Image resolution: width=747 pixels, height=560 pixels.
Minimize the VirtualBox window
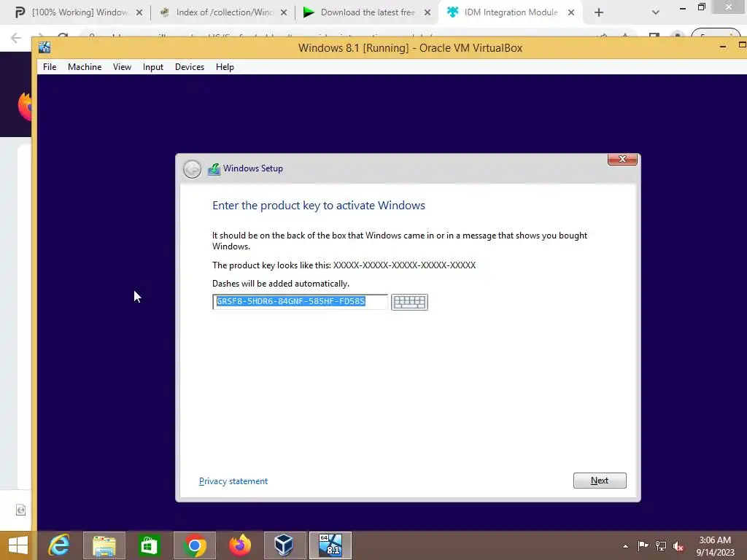coord(723,46)
